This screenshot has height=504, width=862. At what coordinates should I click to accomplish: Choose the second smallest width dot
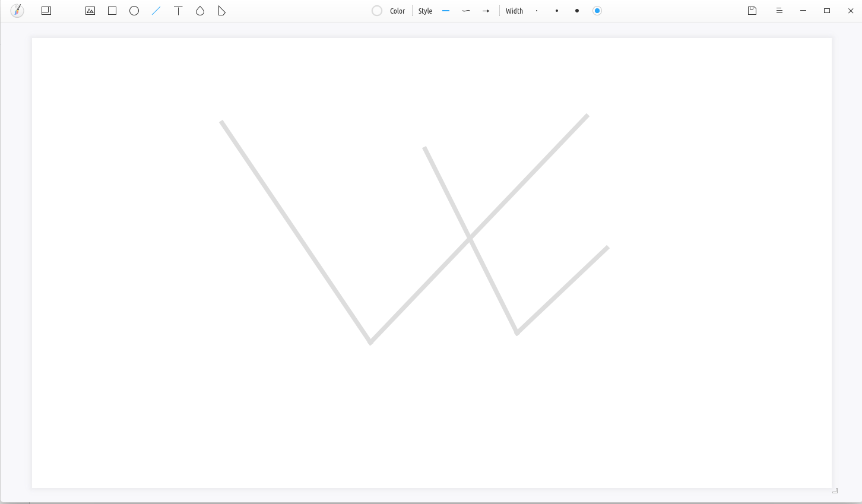(x=557, y=11)
